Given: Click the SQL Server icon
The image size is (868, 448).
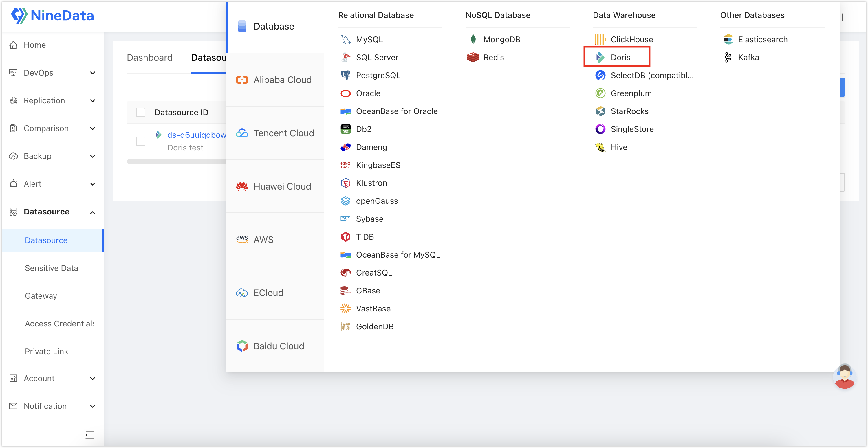Looking at the screenshot, I should [345, 57].
